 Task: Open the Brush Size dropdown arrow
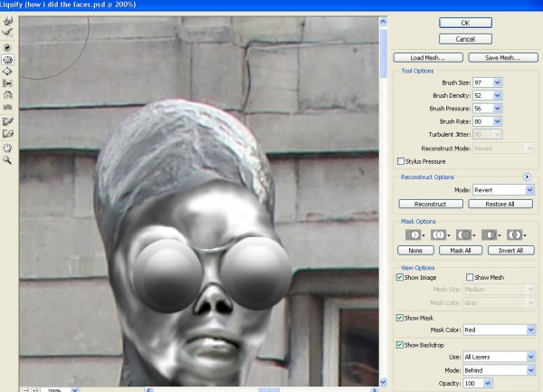[x=497, y=82]
